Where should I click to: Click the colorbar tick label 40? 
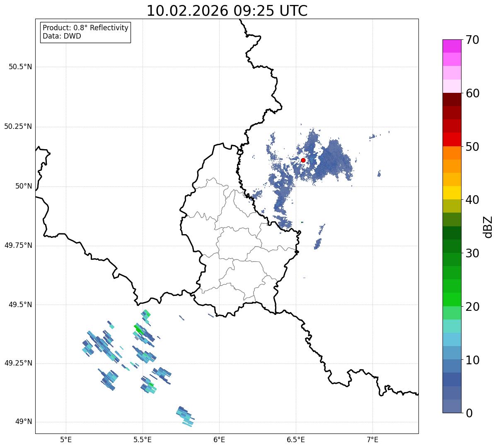472,200
